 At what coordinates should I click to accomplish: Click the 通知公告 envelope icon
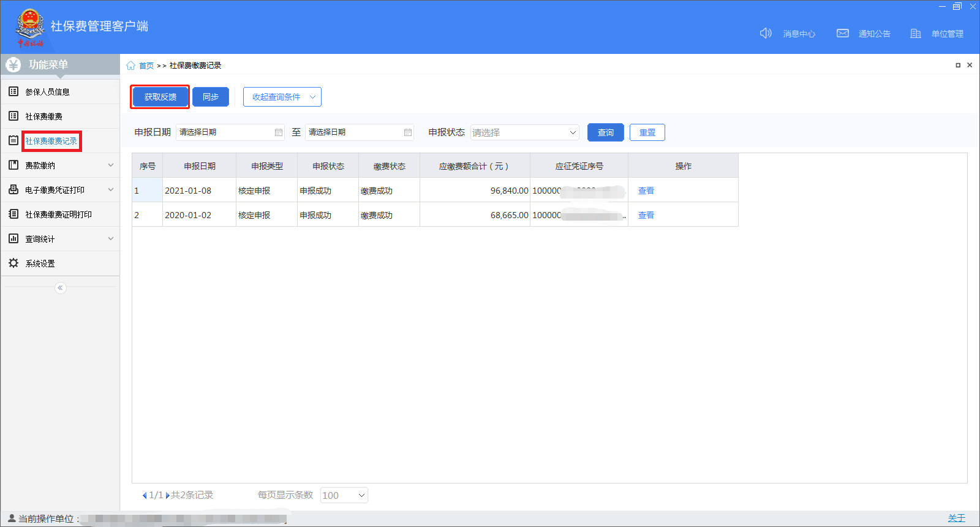pos(843,33)
